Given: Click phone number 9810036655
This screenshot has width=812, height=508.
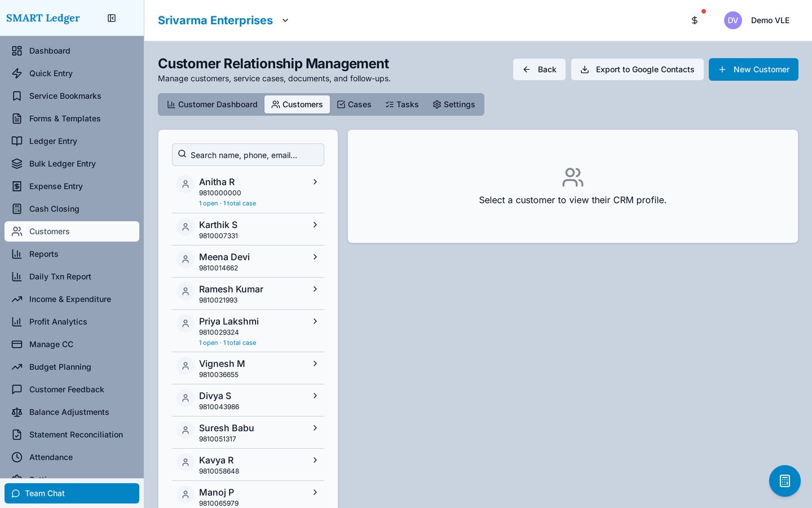Looking at the screenshot, I should [x=219, y=375].
